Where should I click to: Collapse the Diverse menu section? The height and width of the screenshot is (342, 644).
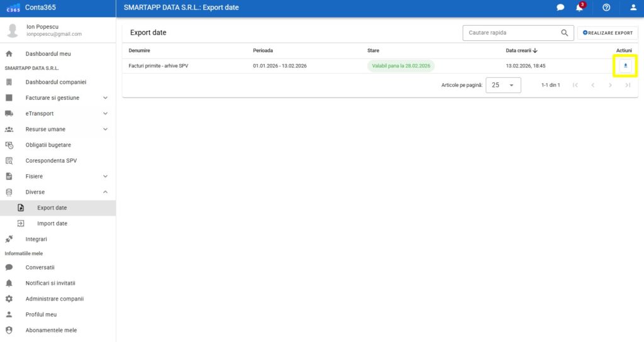click(105, 192)
